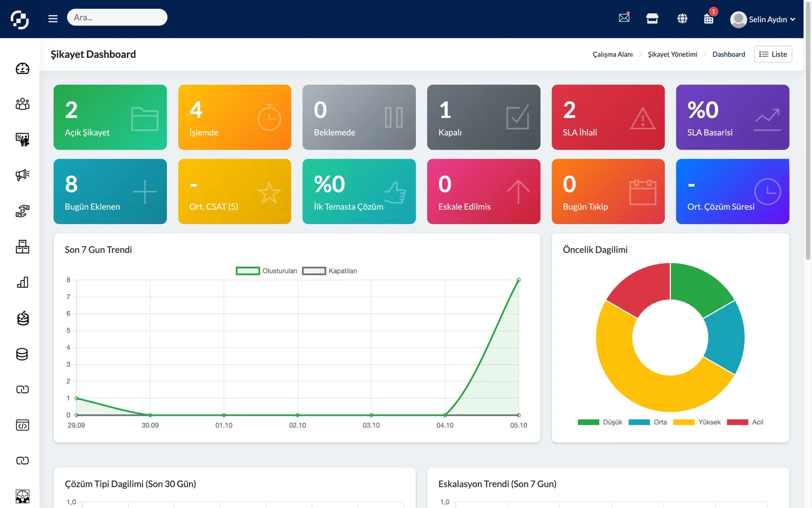Click the Dashboard breadcrumb link
This screenshot has height=508, width=812.
click(x=729, y=54)
